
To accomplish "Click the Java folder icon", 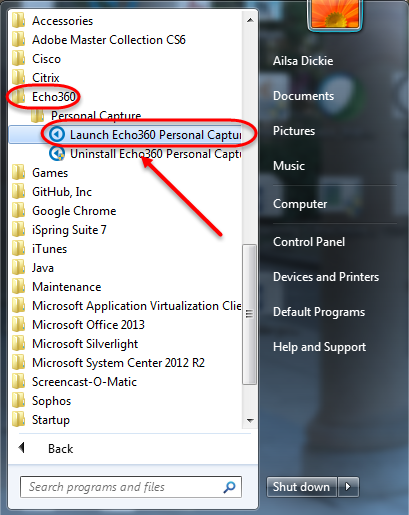I will [x=18, y=268].
